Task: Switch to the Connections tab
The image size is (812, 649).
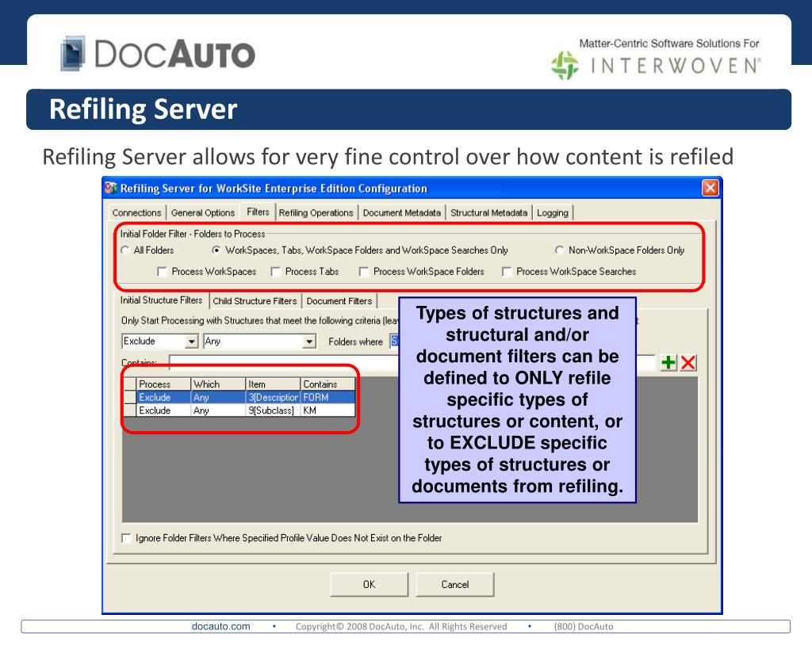Action: 136,212
